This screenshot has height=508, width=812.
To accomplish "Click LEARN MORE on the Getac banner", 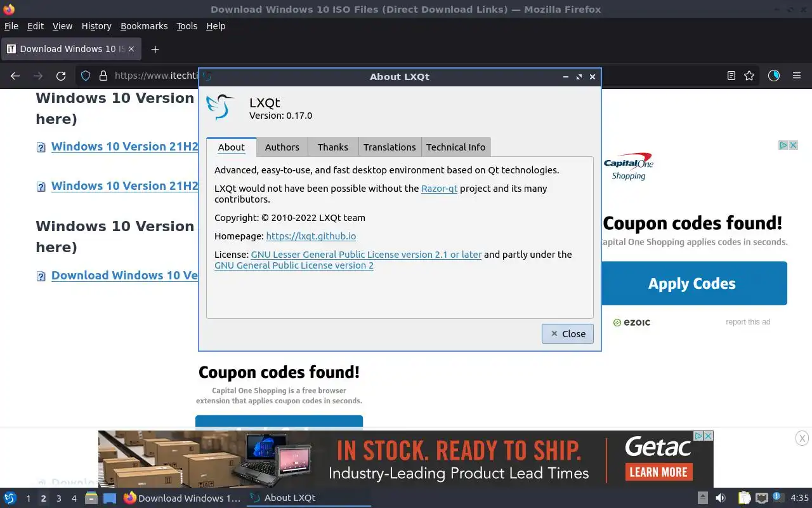I will [x=658, y=472].
